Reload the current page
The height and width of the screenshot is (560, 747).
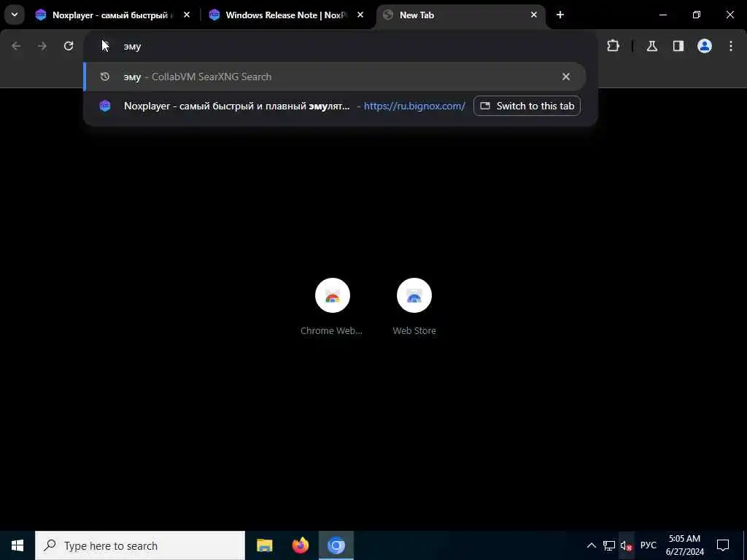click(69, 46)
